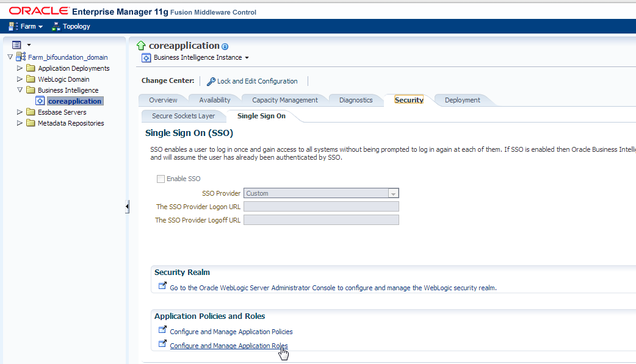Switch to the Availability tab
Screen dimensions: 636x364
click(215, 100)
